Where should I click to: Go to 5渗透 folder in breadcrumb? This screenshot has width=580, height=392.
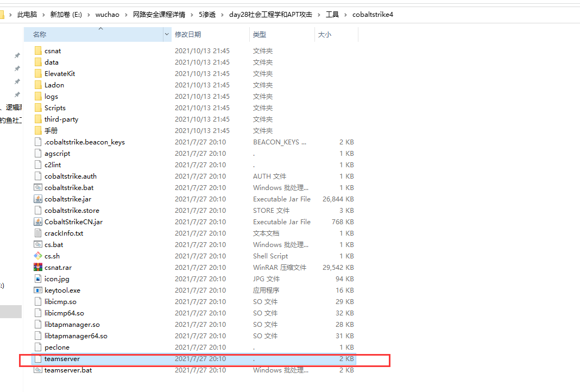tap(207, 15)
